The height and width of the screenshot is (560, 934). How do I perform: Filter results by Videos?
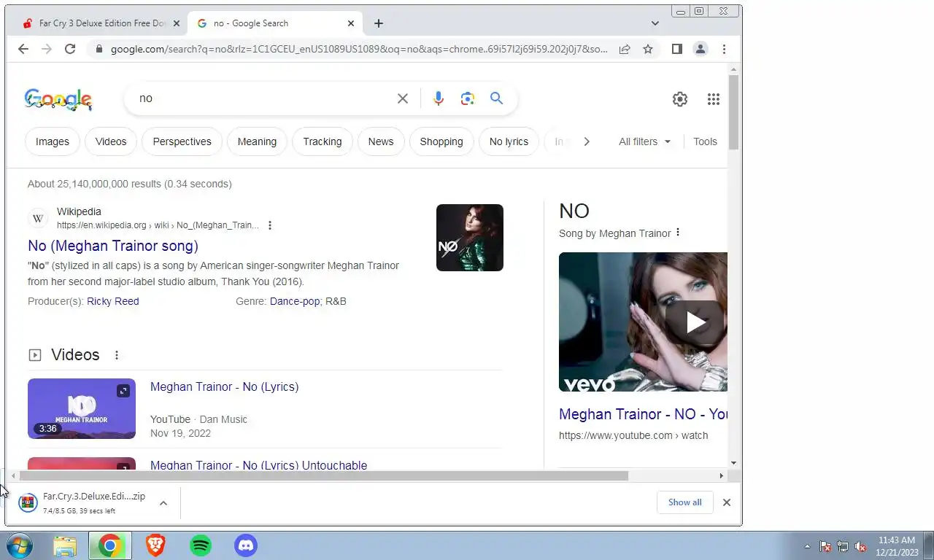coord(111,141)
